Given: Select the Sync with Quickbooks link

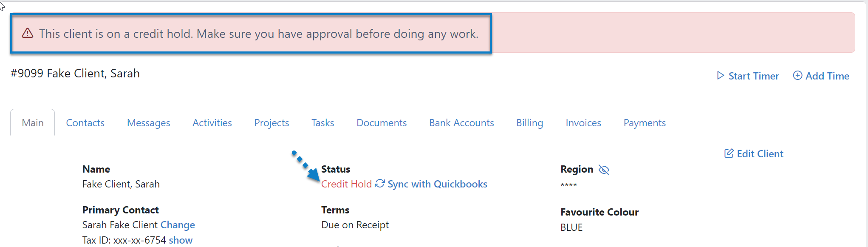Looking at the screenshot, I should [x=437, y=184].
